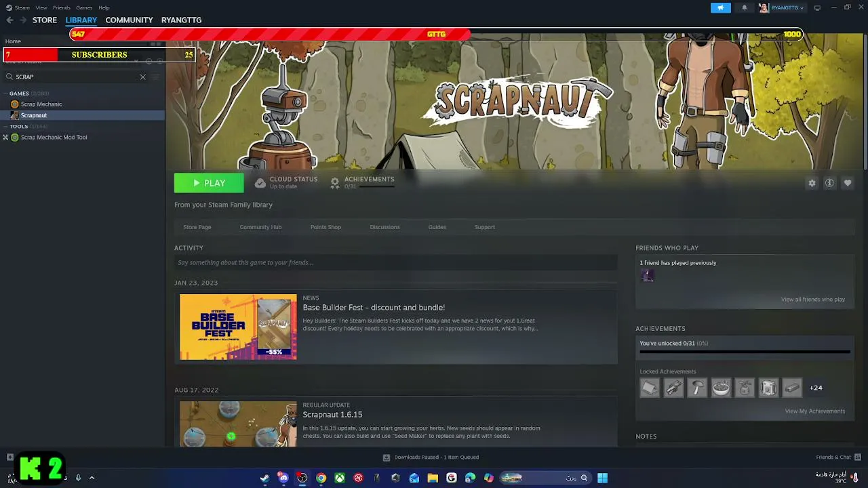Open the Support link
This screenshot has height=488, width=868.
pyautogui.click(x=485, y=227)
